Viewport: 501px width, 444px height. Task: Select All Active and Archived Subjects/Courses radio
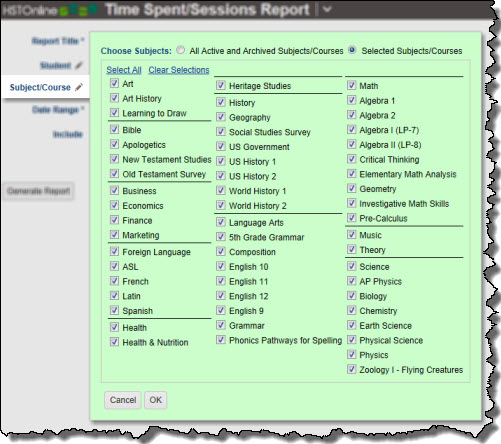[180, 50]
